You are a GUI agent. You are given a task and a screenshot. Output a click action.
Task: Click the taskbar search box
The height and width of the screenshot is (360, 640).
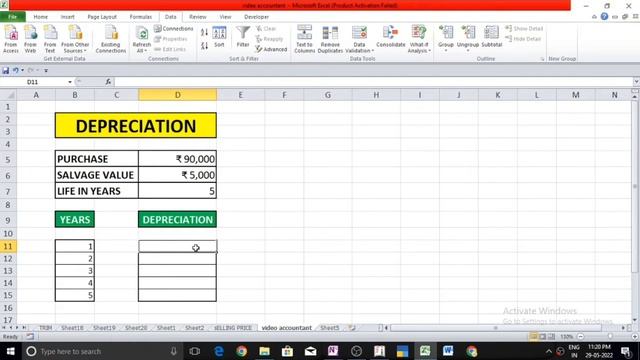(x=102, y=351)
